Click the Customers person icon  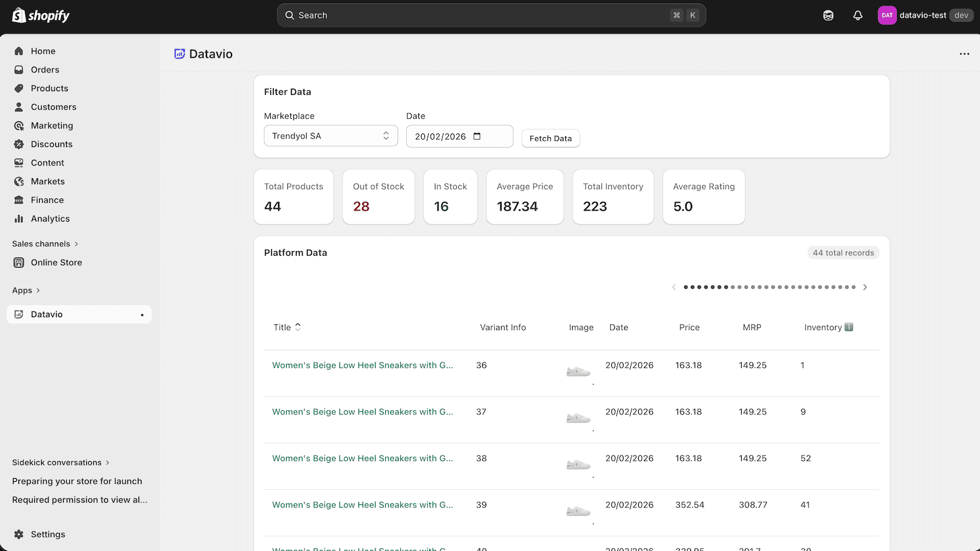[x=19, y=107]
